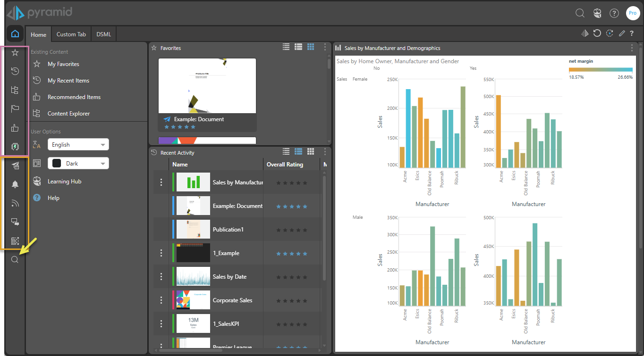Click magnifier search icon in left sidebar

[15, 260]
